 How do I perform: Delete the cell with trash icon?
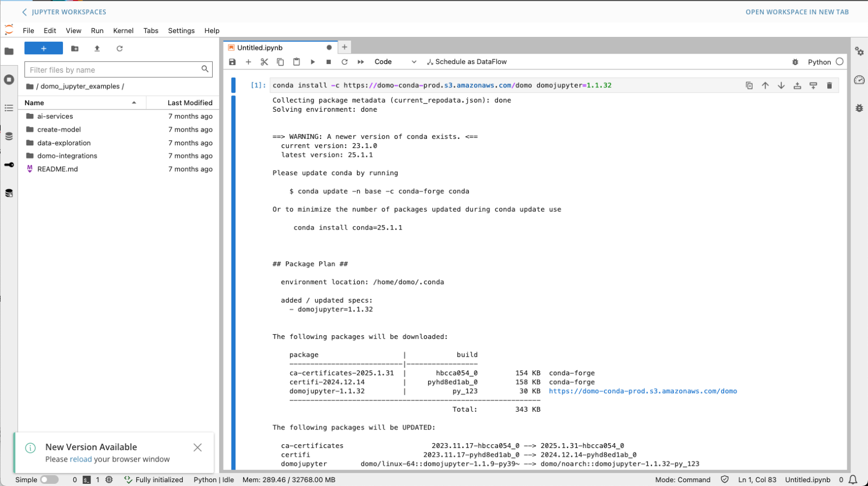click(x=829, y=85)
